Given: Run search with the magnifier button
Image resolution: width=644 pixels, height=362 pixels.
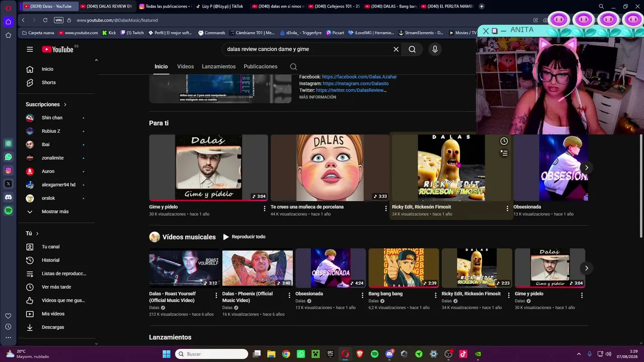Looking at the screenshot, I should point(412,49).
